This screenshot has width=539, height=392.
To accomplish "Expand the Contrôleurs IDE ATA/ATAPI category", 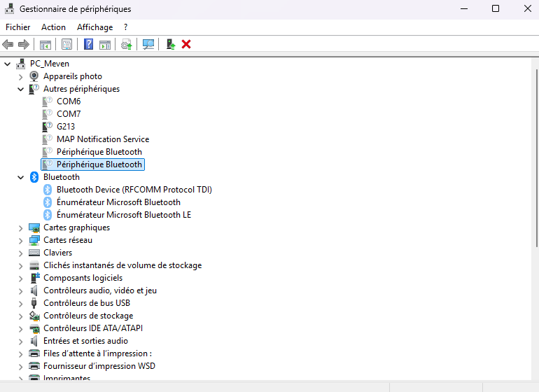I will click(20, 329).
